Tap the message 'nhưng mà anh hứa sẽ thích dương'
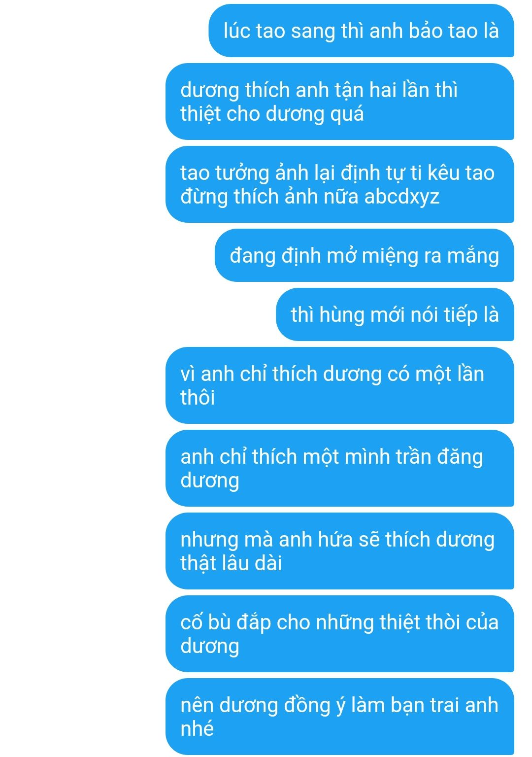The image size is (532, 757). (x=340, y=551)
